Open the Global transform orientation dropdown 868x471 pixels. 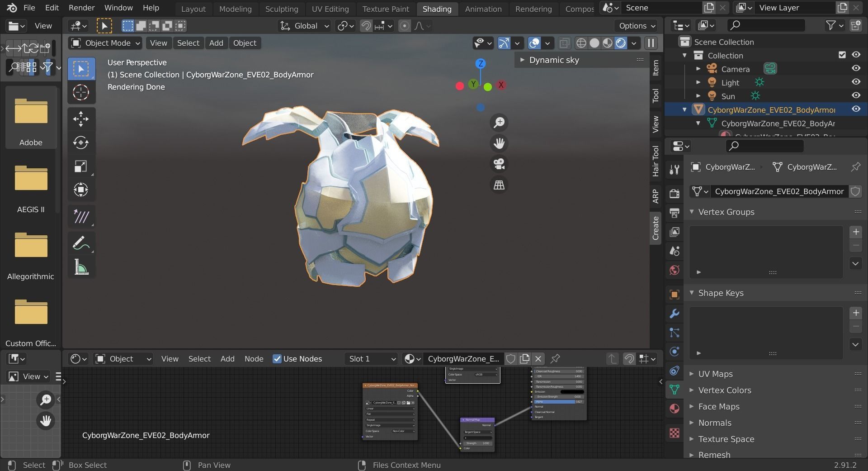click(x=305, y=26)
